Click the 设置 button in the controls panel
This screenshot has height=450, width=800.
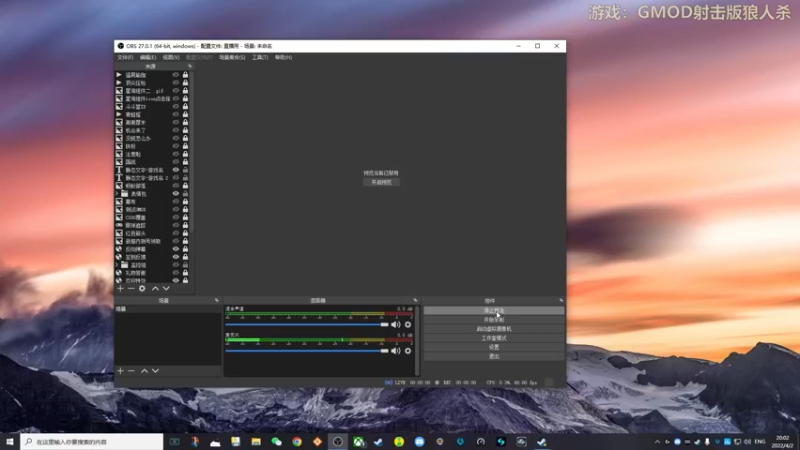[x=494, y=347]
